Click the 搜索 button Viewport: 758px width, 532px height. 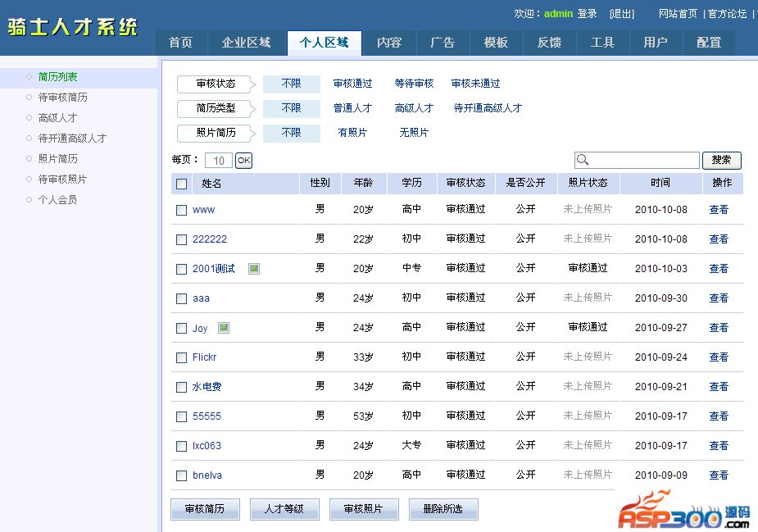click(x=721, y=160)
